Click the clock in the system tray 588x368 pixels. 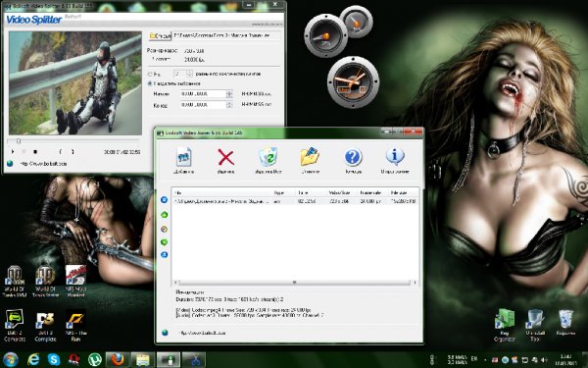point(564,360)
